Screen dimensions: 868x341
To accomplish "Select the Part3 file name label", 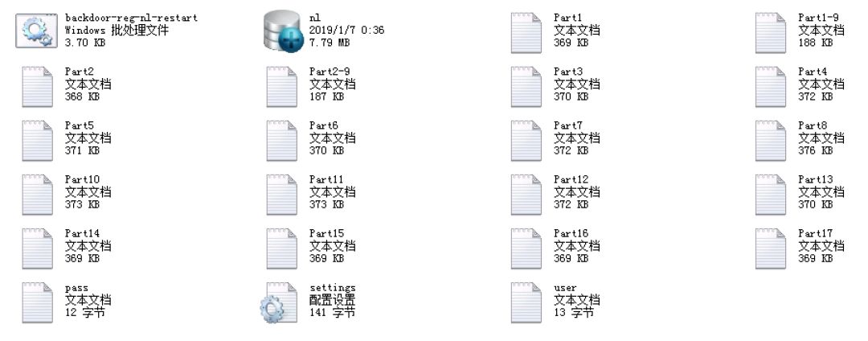I will pyautogui.click(x=568, y=72).
